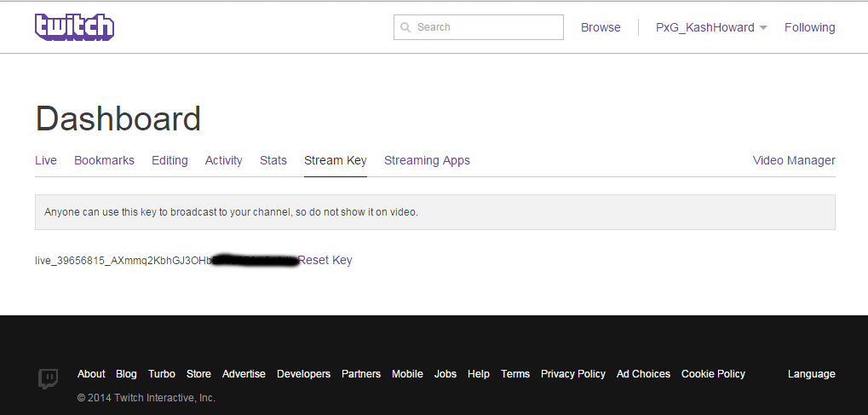Switch to the Live tab

[x=46, y=160]
